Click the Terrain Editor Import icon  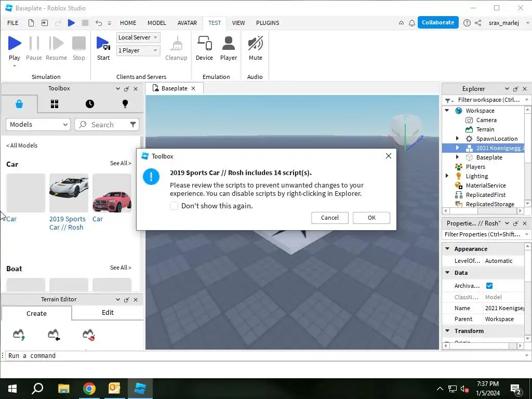pyautogui.click(x=54, y=335)
